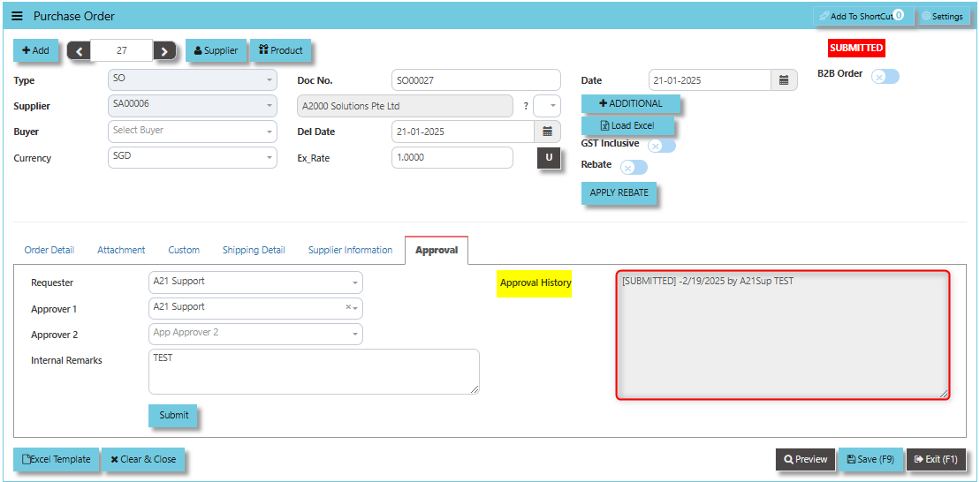Viewport: 980px width, 482px height.
Task: Click Save (F9)
Action: pyautogui.click(x=870, y=459)
